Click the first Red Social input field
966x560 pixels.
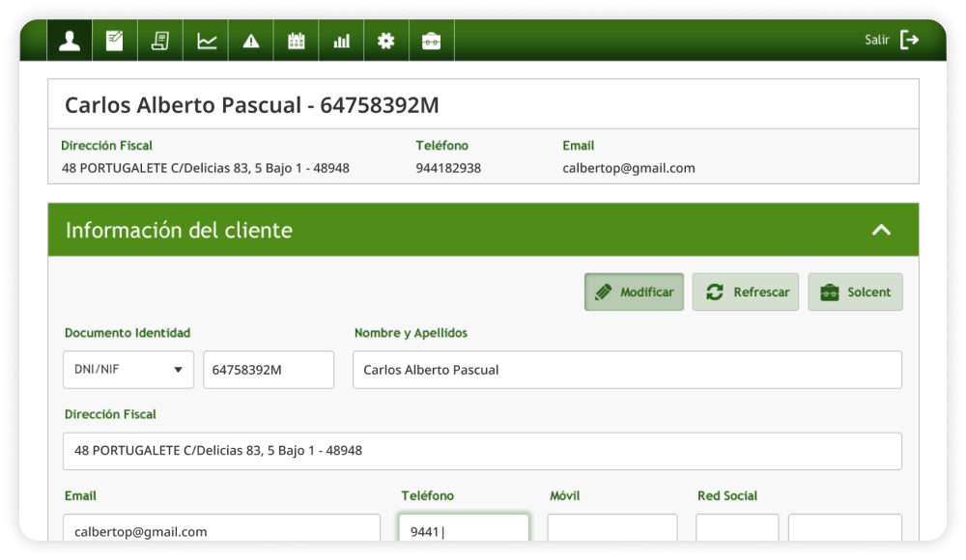point(737,528)
